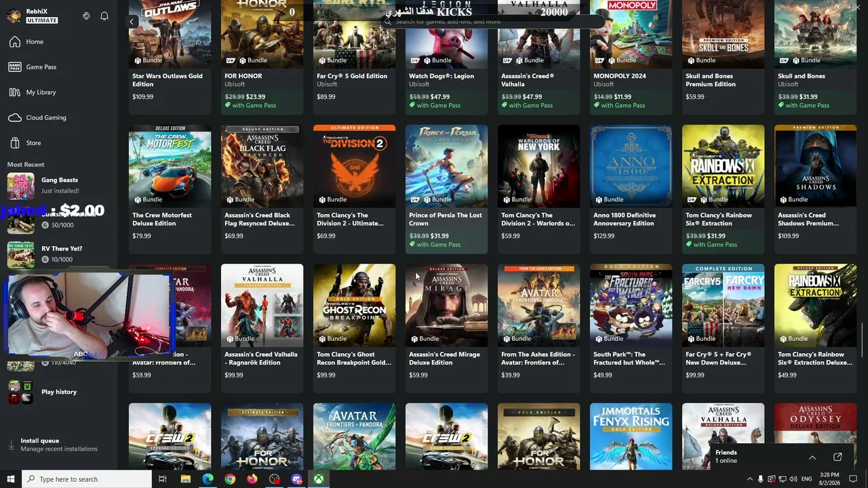Open the Discord taskbar icon

click(x=296, y=479)
